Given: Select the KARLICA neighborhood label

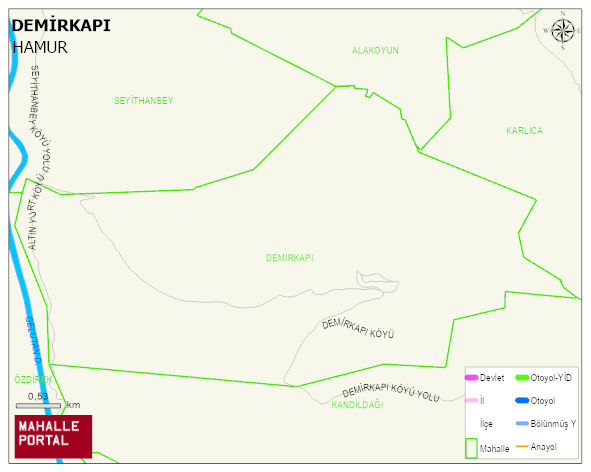Looking at the screenshot, I should pyautogui.click(x=524, y=131).
